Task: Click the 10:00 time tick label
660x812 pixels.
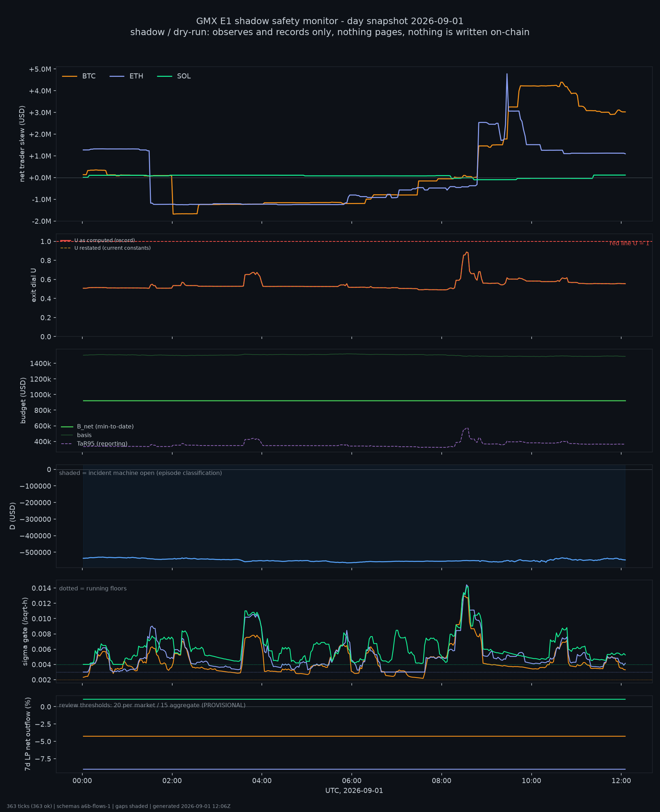Action: [531, 781]
